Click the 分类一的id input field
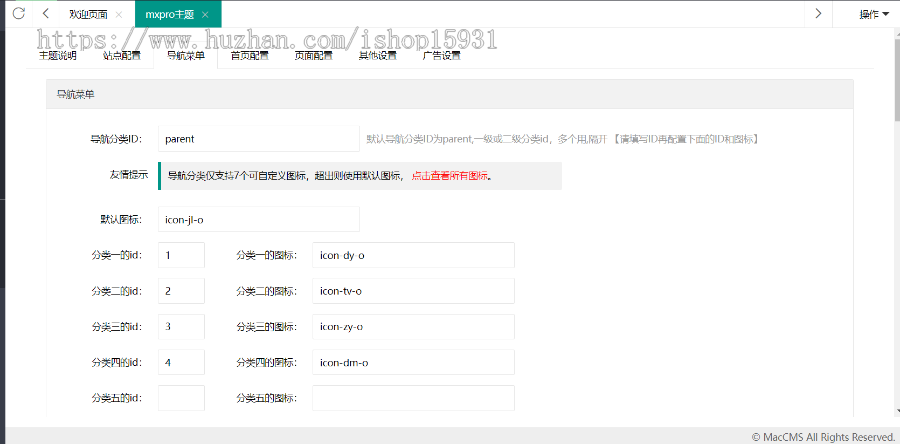The width and height of the screenshot is (900, 444). tap(181, 255)
